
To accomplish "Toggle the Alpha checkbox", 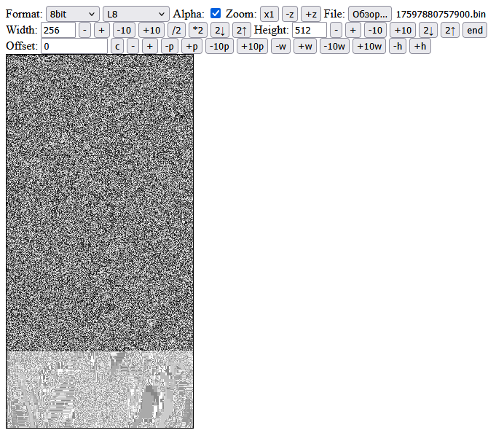I will point(216,14).
